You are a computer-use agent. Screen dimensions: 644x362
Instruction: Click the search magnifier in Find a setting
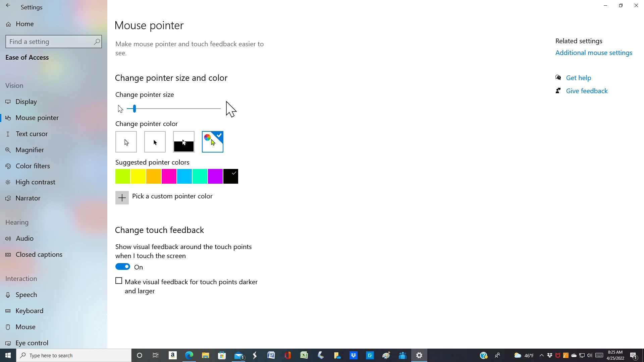(97, 42)
